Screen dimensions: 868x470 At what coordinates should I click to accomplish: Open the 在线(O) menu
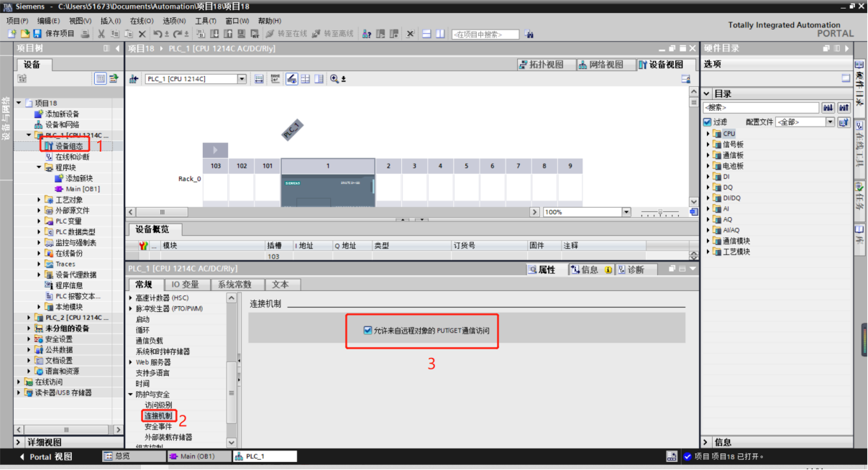click(142, 21)
